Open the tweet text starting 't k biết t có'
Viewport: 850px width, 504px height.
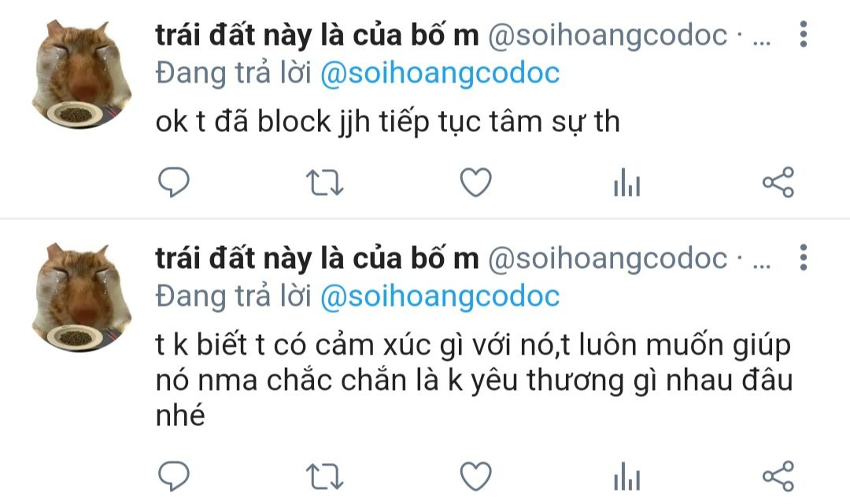(474, 380)
